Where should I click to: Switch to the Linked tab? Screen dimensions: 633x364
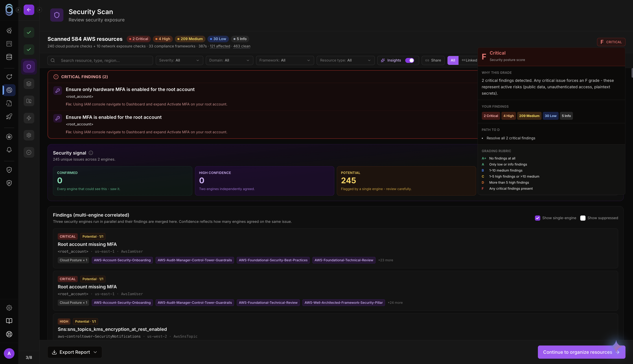469,60
